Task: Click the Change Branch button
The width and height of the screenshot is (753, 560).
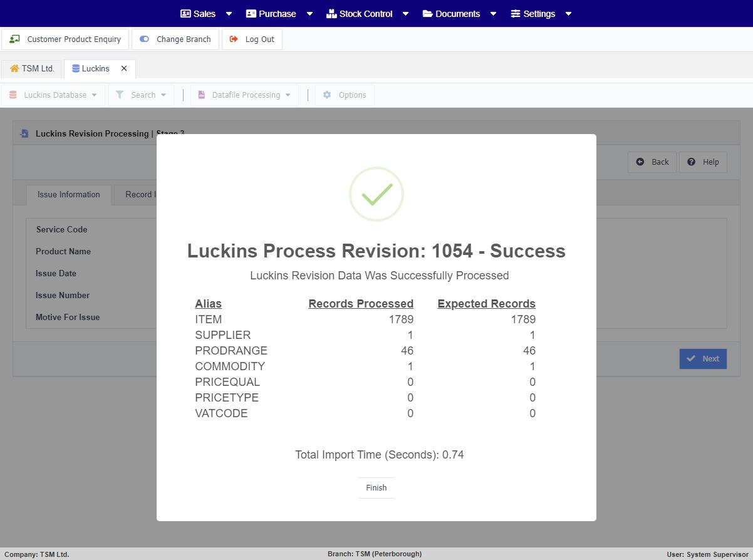Action: [175, 39]
